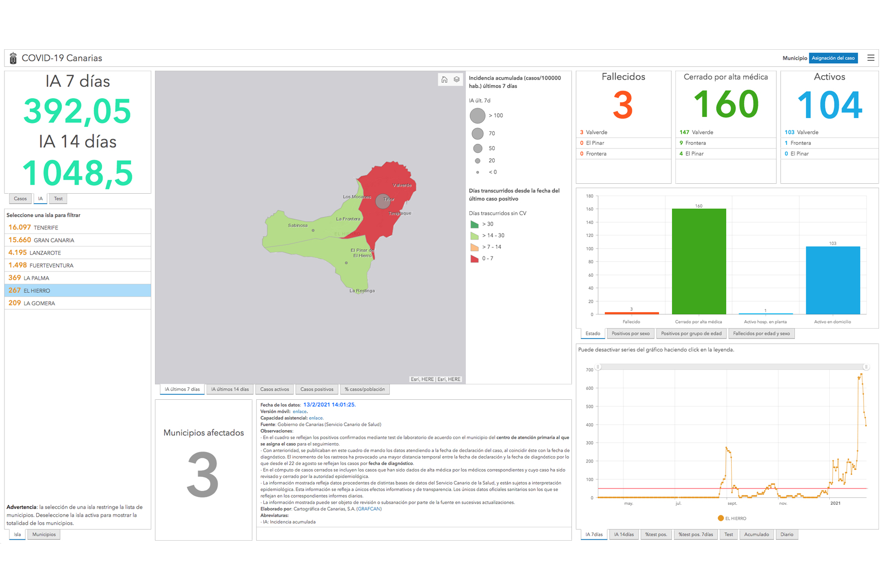The image size is (882, 588).
Task: Show the Positivos por sexo chart tab
Action: pos(630,334)
